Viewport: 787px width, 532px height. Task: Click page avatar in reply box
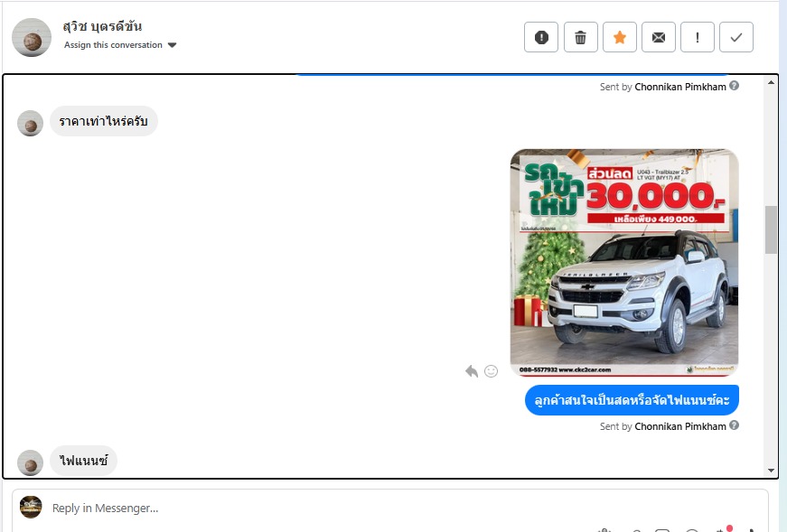pos(31,507)
